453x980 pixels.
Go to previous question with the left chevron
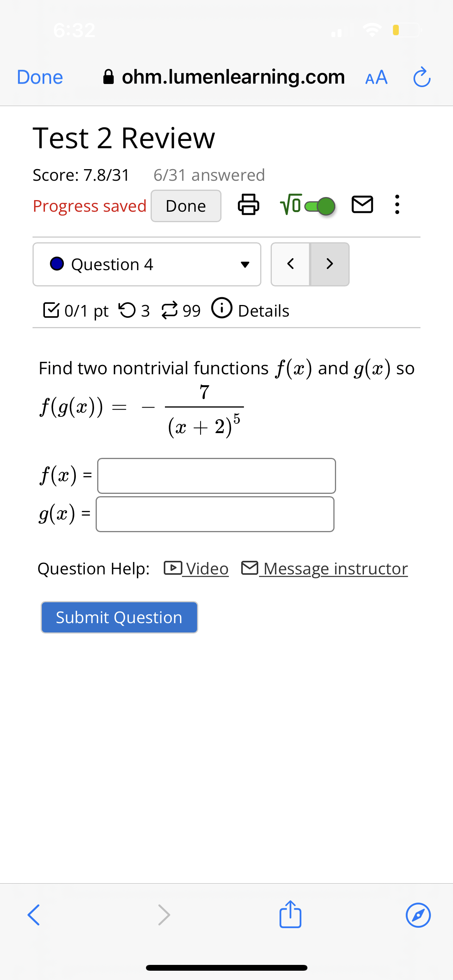[291, 264]
